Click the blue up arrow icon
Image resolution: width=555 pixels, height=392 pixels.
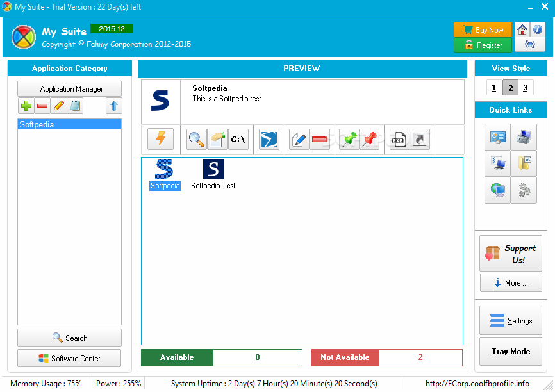point(114,106)
